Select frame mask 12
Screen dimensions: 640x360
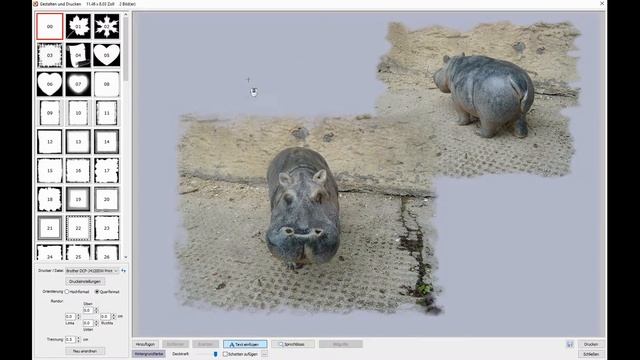50,142
